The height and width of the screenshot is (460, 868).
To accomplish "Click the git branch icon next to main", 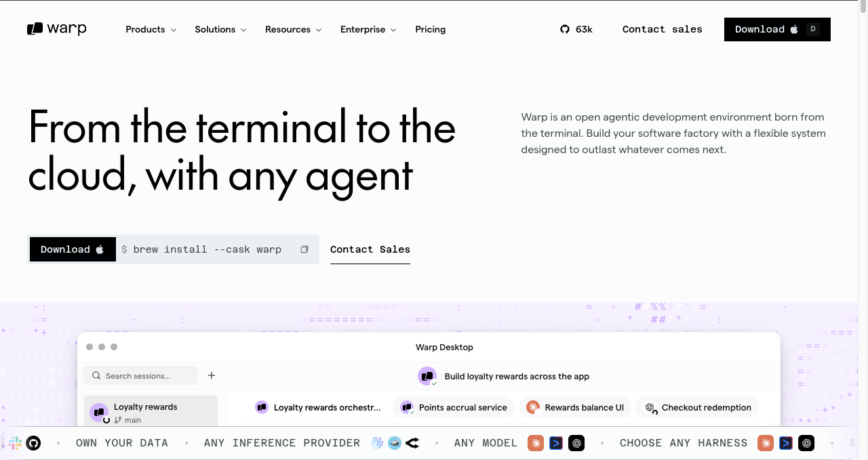I will [x=118, y=420].
